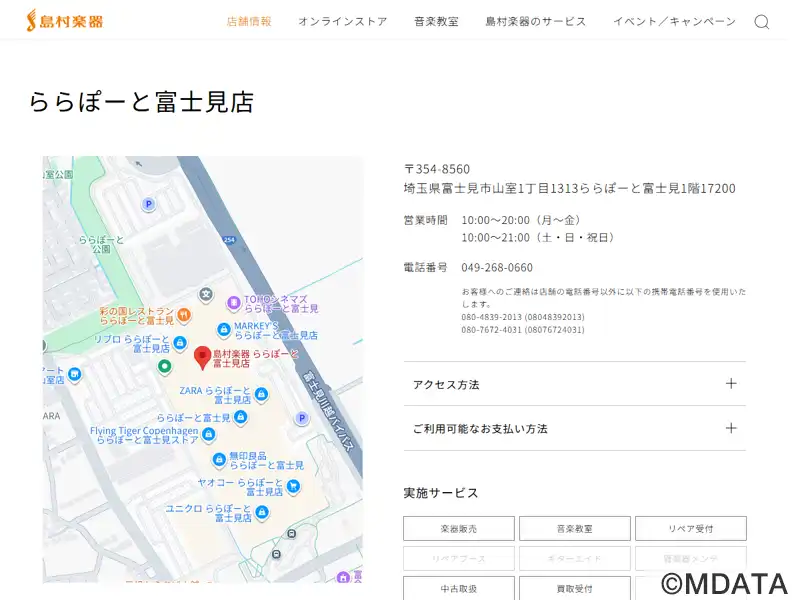Viewport: 800px width, 600px height.
Task: Click the ららぽーと公園 label on the map
Action: 101,244
